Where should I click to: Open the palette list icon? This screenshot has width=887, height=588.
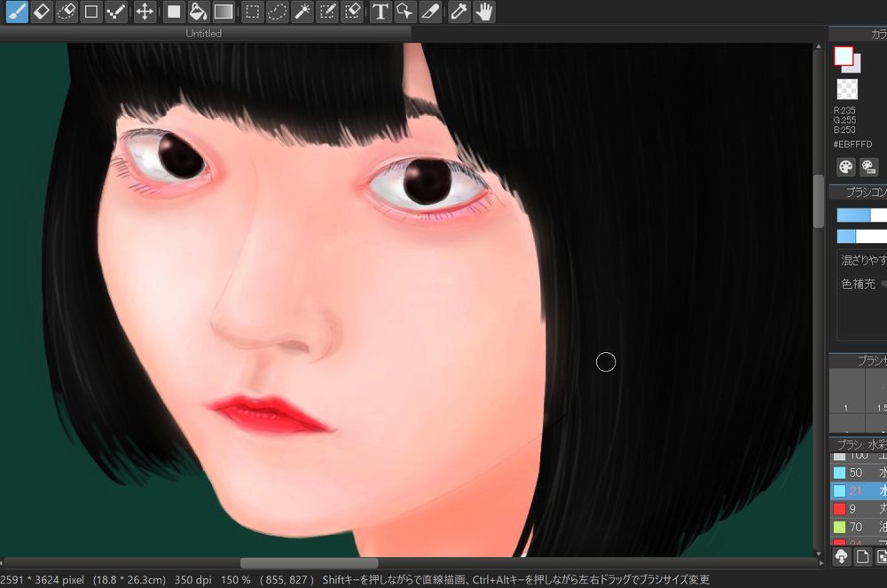tap(868, 168)
